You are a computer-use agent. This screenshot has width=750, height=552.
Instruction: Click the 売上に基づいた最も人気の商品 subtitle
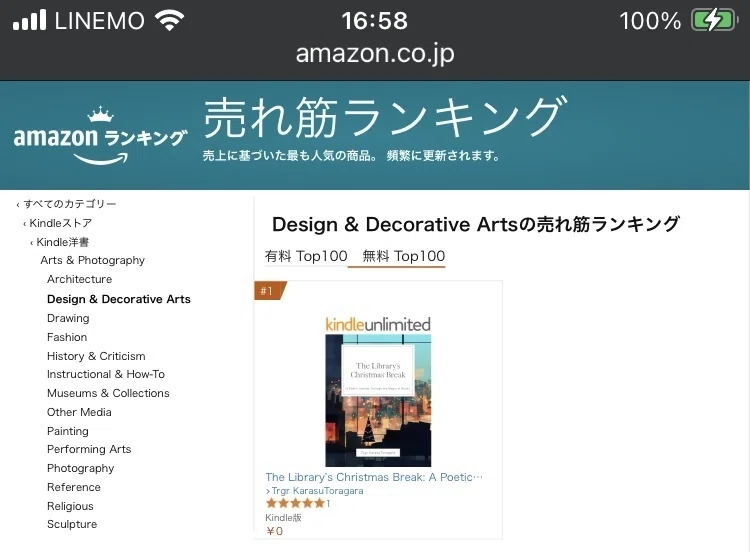351,155
